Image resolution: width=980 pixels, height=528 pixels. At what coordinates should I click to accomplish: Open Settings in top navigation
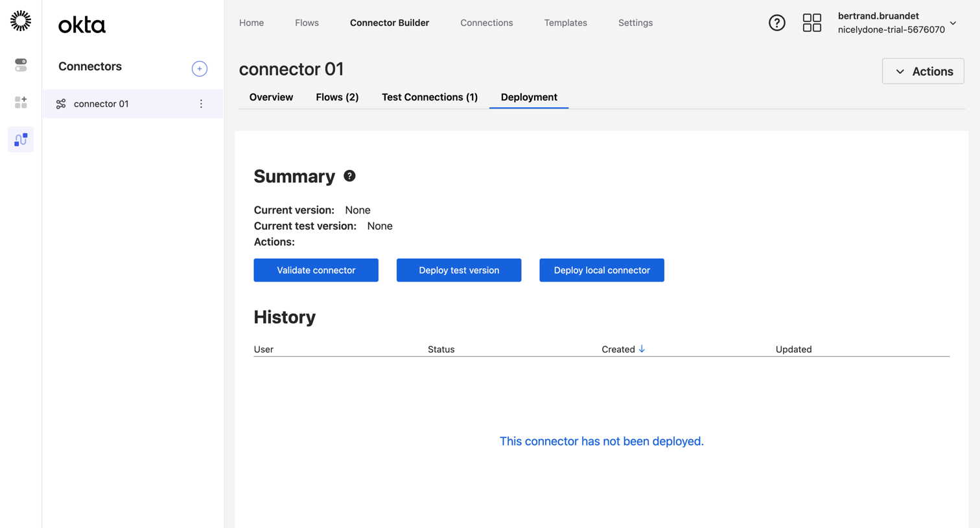635,23
